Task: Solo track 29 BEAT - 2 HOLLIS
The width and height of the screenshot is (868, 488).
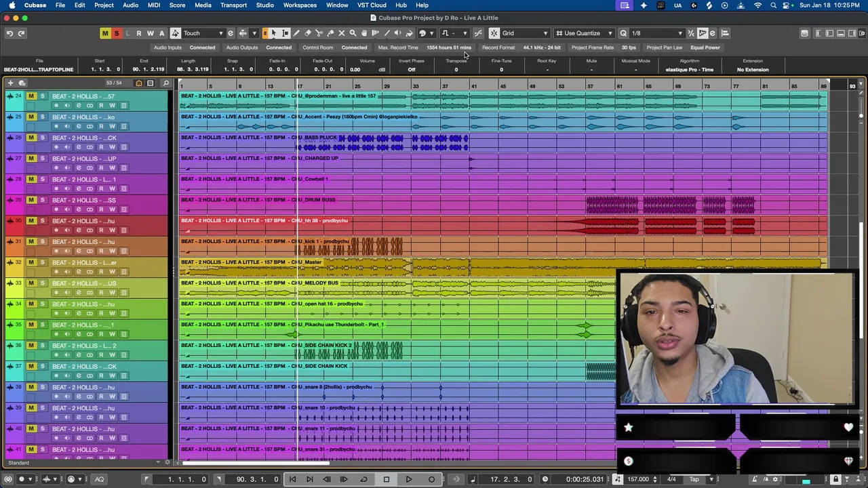Action: point(42,200)
